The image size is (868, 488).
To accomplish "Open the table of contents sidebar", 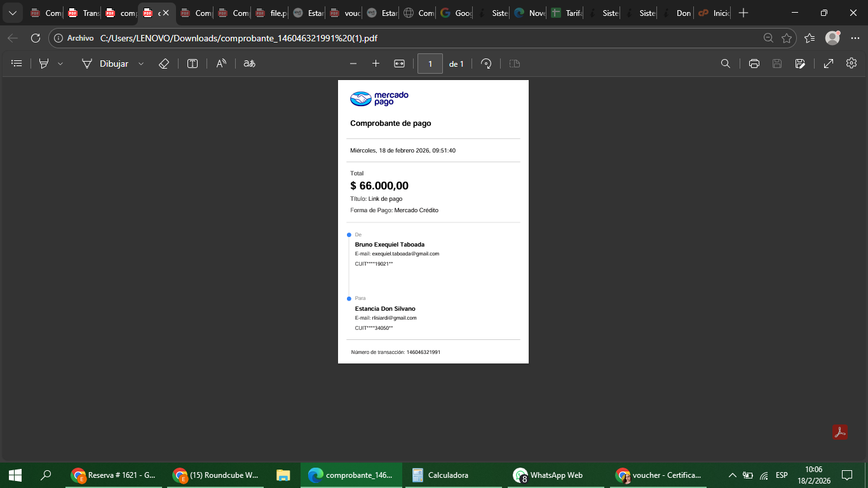I will [x=17, y=64].
